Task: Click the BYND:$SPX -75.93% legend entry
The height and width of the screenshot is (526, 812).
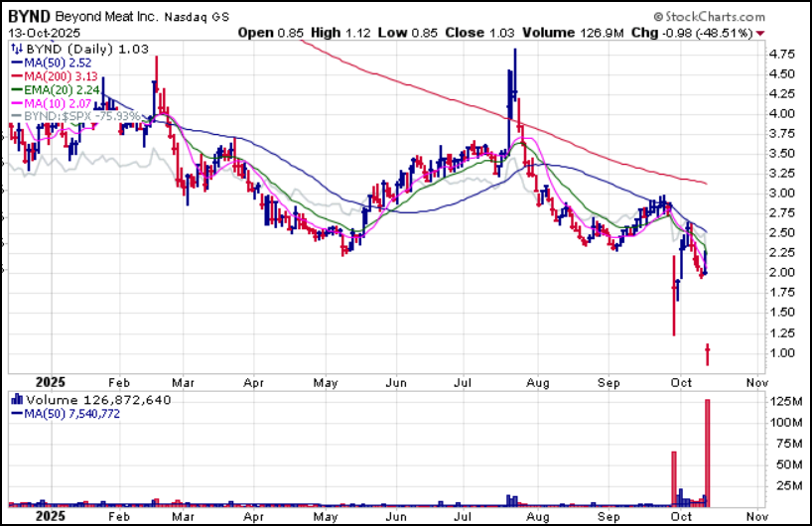Action: [x=75, y=116]
